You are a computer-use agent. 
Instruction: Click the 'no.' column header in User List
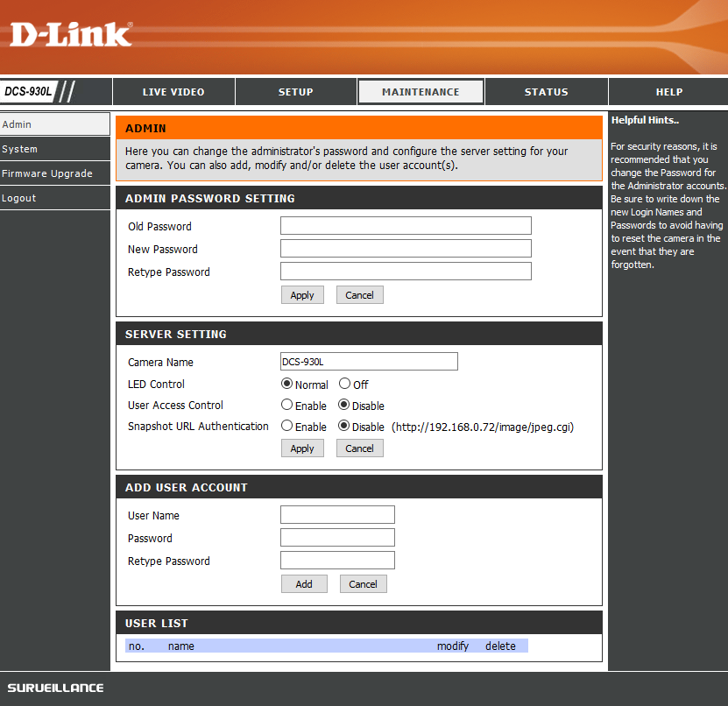137,646
